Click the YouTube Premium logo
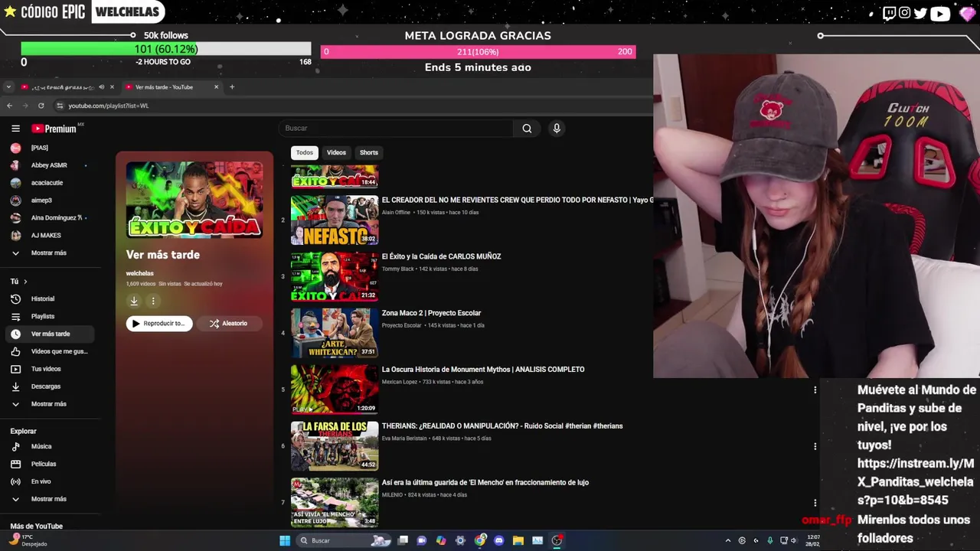 [54, 129]
